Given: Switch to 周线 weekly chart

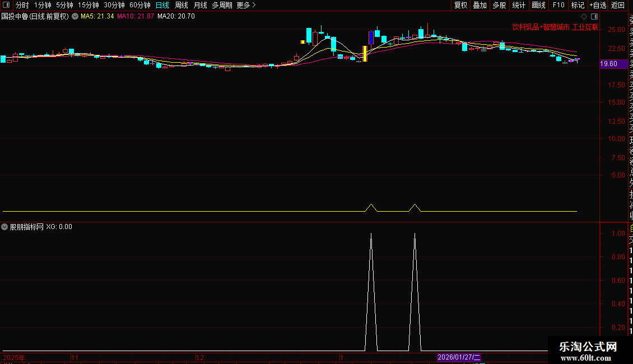Looking at the screenshot, I should point(181,5).
